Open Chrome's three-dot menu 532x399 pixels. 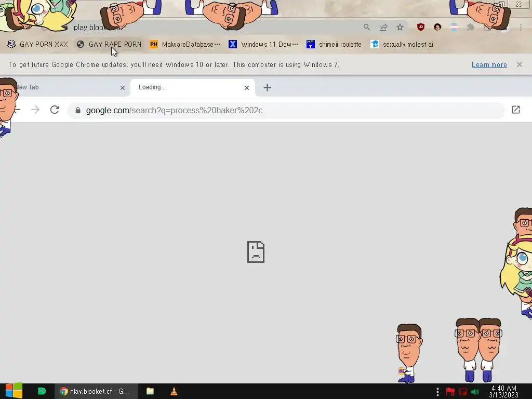(521, 27)
